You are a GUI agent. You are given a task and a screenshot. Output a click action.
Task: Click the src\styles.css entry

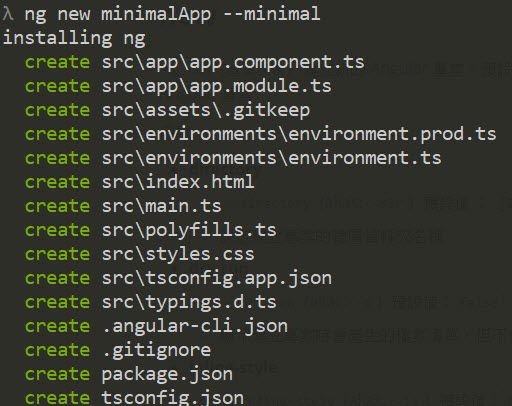pyautogui.click(x=178, y=254)
